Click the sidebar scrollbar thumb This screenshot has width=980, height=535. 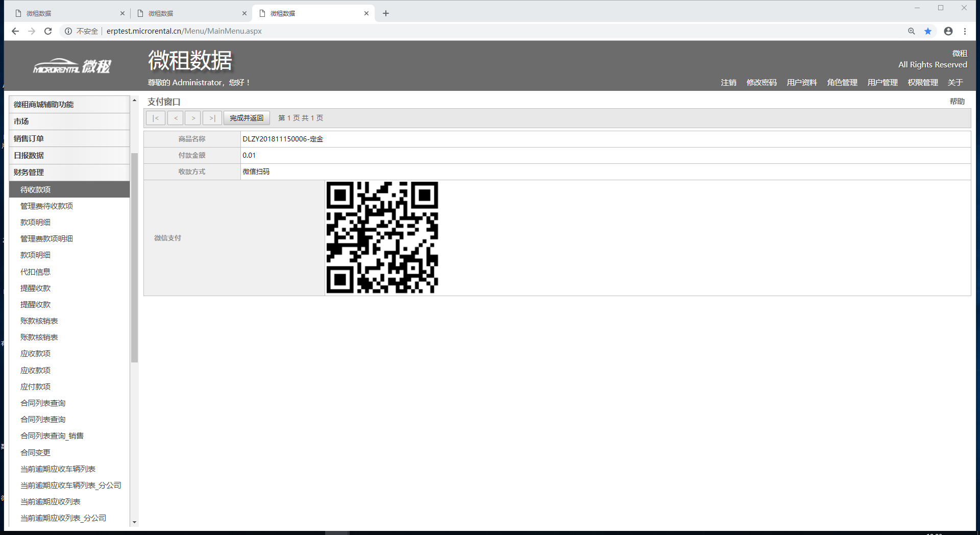click(134, 258)
